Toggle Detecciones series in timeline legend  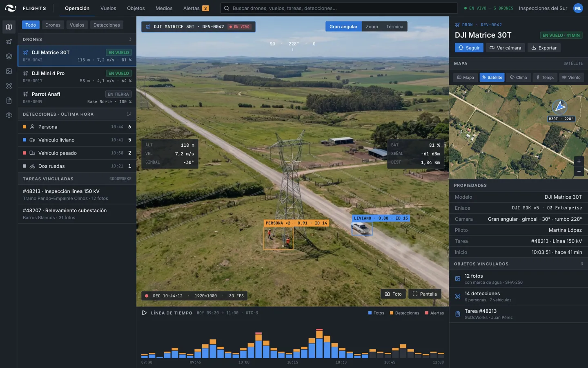pos(404,313)
